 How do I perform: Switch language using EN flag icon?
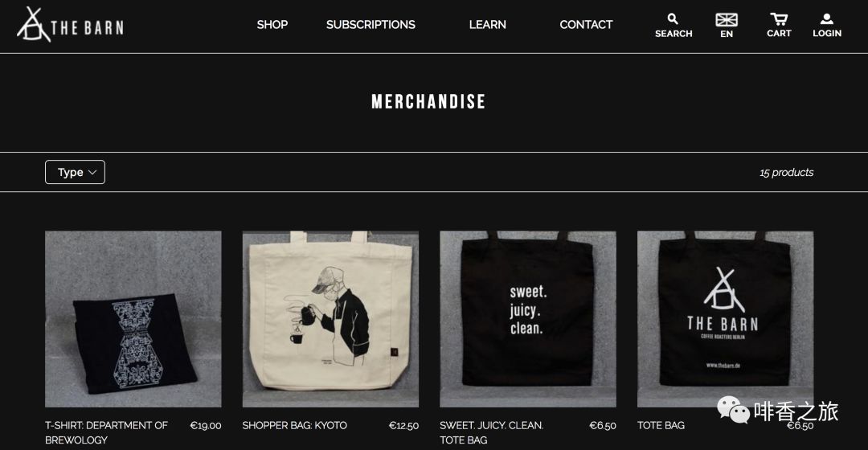pos(727,20)
